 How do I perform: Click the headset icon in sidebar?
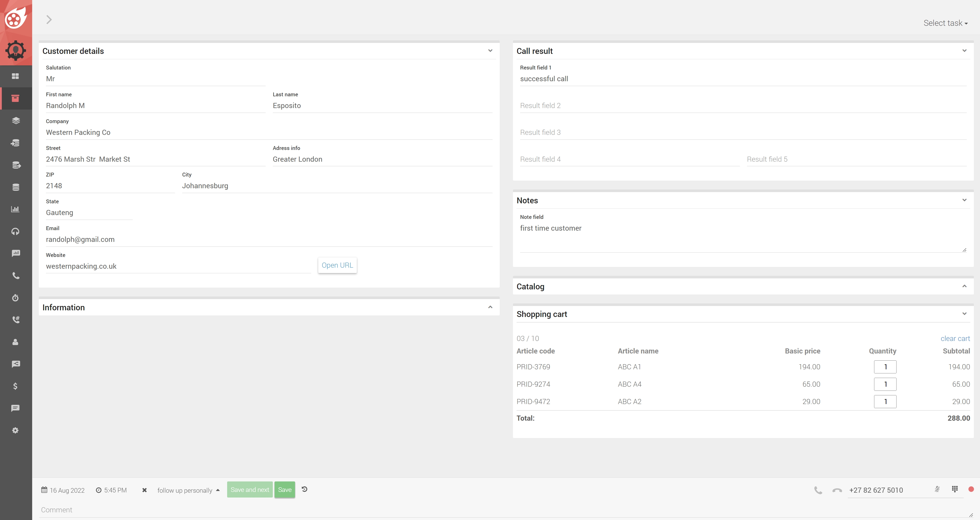pyautogui.click(x=15, y=231)
